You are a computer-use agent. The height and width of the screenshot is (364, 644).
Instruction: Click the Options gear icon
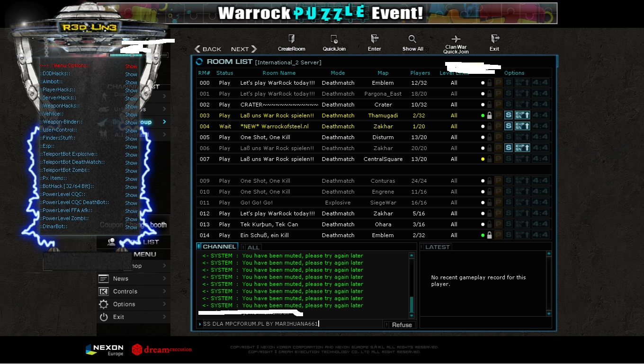(x=104, y=304)
